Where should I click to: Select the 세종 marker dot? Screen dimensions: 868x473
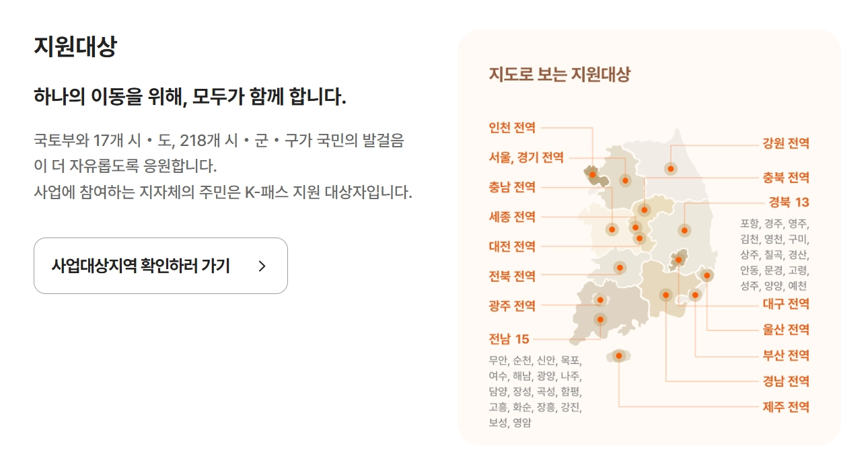pyautogui.click(x=635, y=227)
